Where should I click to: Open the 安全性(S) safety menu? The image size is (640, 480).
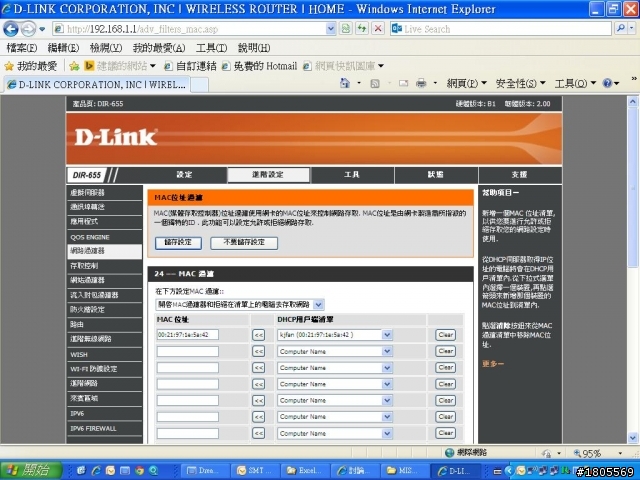point(520,84)
